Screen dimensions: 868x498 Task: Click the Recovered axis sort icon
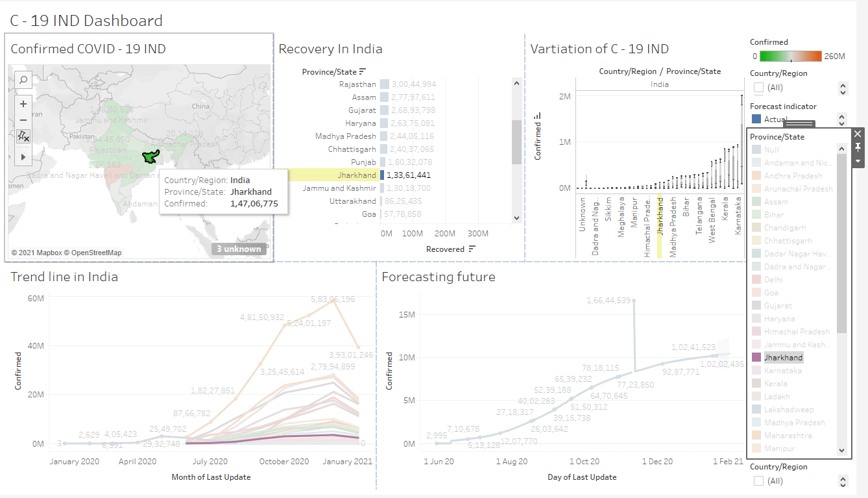[472, 249]
